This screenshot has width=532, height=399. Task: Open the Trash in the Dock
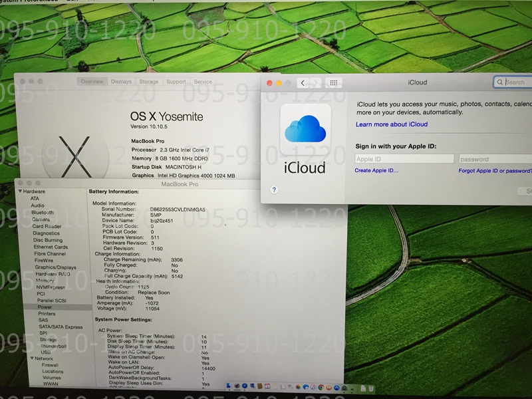pyautogui.click(x=371, y=388)
